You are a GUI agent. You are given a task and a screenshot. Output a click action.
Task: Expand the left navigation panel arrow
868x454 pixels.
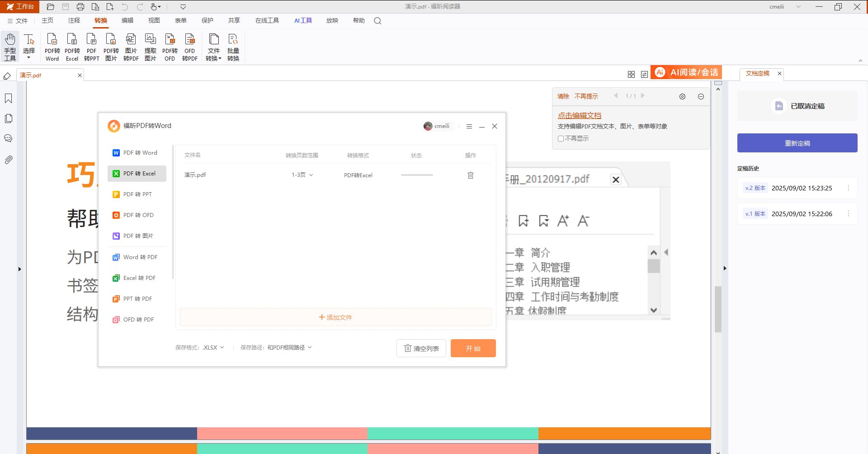[x=19, y=269]
